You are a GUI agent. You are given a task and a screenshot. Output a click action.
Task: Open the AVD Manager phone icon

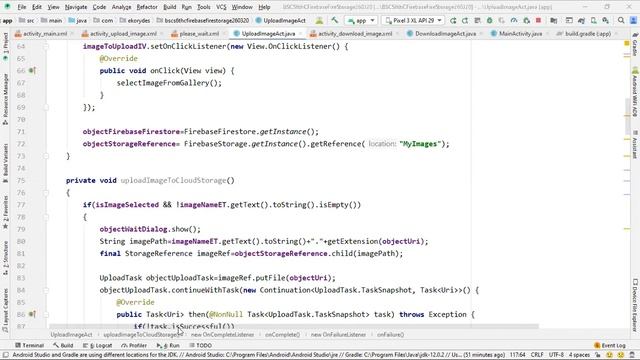[x=593, y=20]
